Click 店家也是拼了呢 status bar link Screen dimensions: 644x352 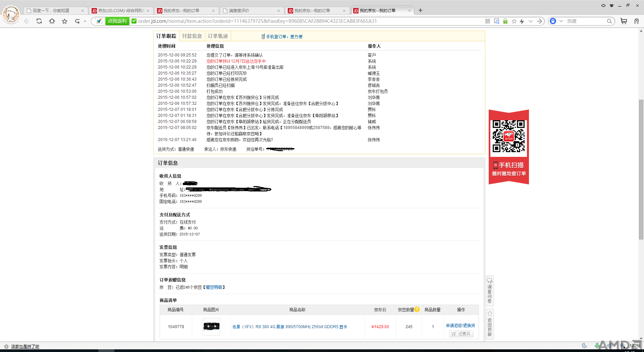point(25,347)
